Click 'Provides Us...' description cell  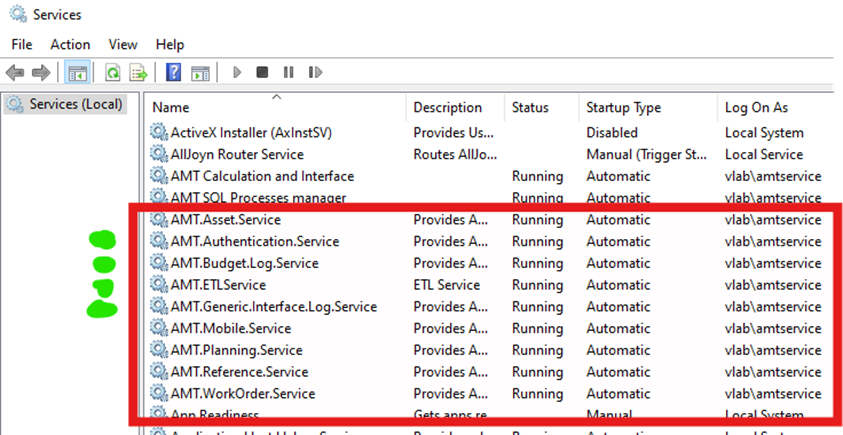point(453,133)
